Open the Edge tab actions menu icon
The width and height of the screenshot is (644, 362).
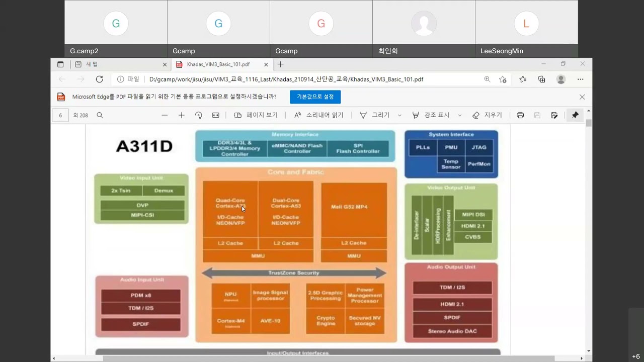(x=60, y=64)
